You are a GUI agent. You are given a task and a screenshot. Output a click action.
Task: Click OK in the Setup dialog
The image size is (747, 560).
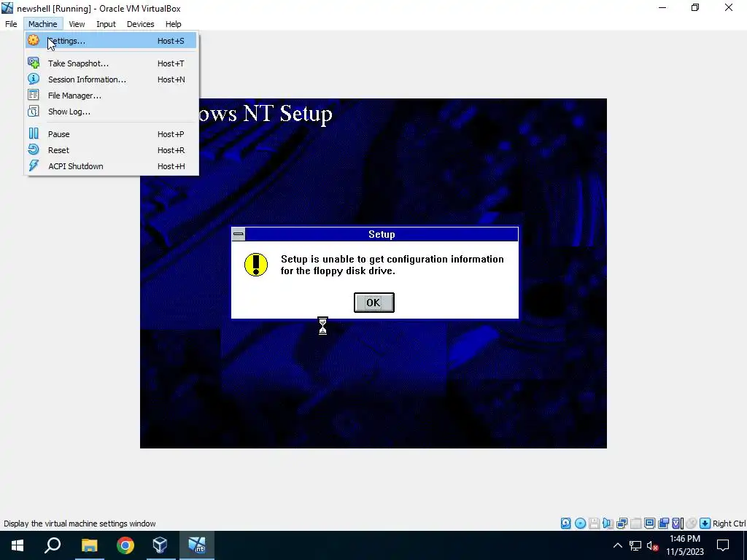coord(374,303)
